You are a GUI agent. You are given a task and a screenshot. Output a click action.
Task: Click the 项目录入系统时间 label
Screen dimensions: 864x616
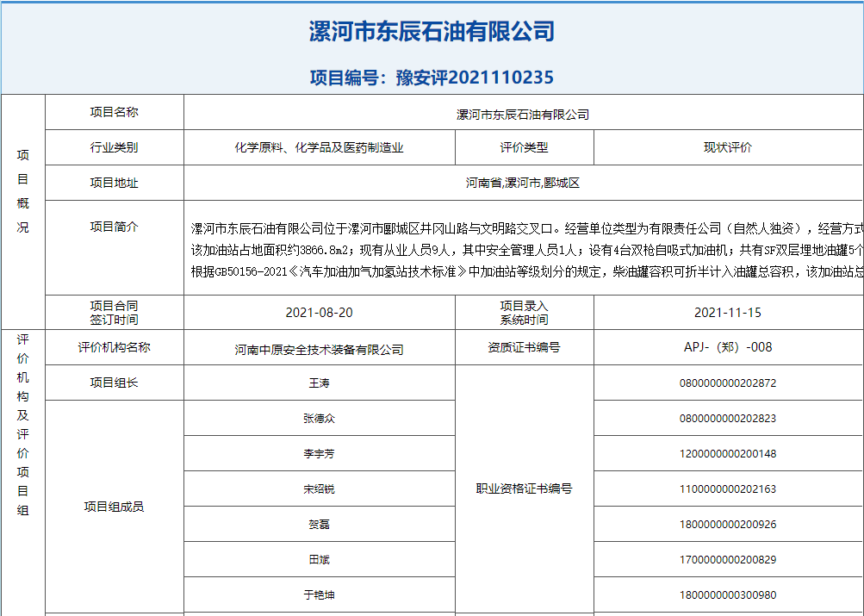point(524,313)
